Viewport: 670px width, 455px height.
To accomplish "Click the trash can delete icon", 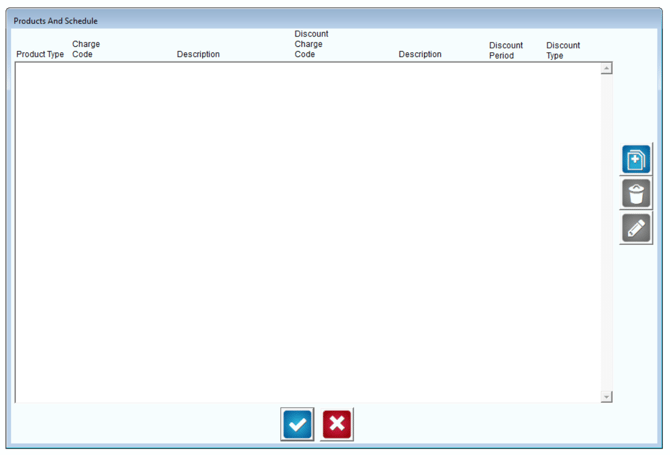I will 636,194.
